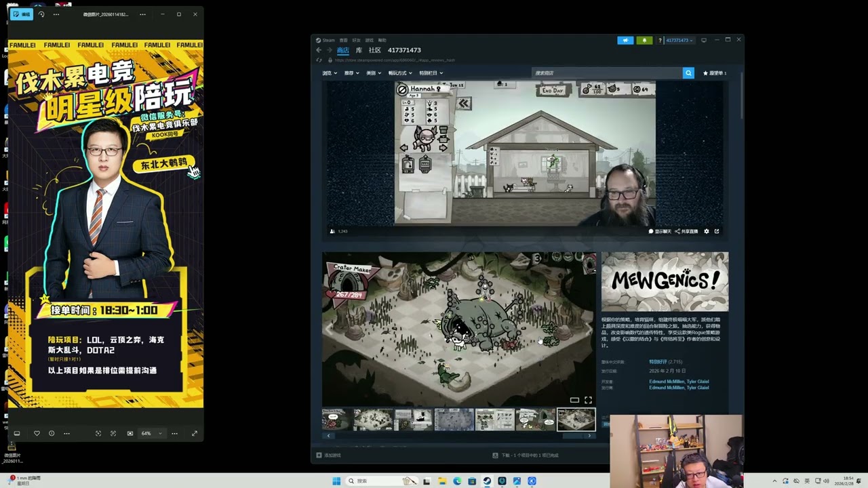The width and height of the screenshot is (868, 488).
Task: Open profile tab 417371473
Action: (404, 50)
